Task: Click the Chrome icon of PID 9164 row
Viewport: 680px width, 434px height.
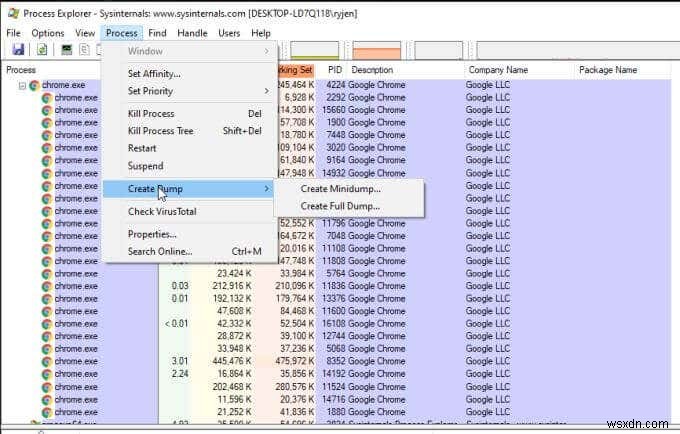Action: click(x=47, y=161)
